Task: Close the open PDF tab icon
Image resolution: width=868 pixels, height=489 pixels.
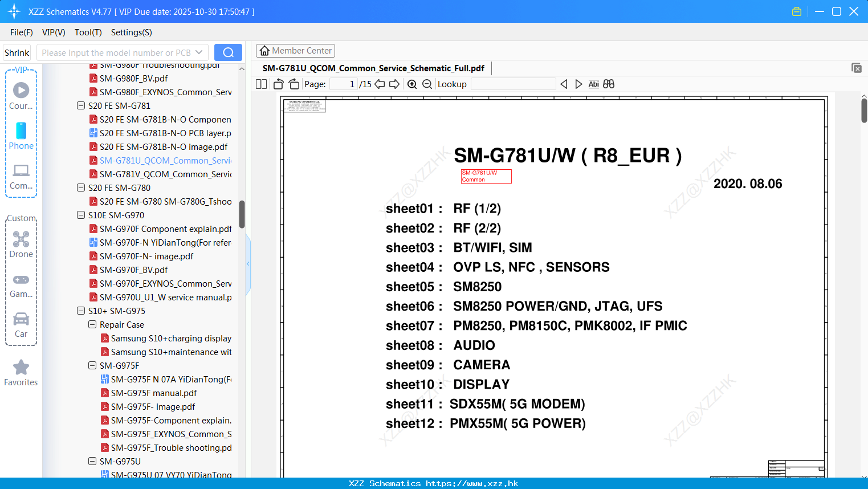Action: 856,68
